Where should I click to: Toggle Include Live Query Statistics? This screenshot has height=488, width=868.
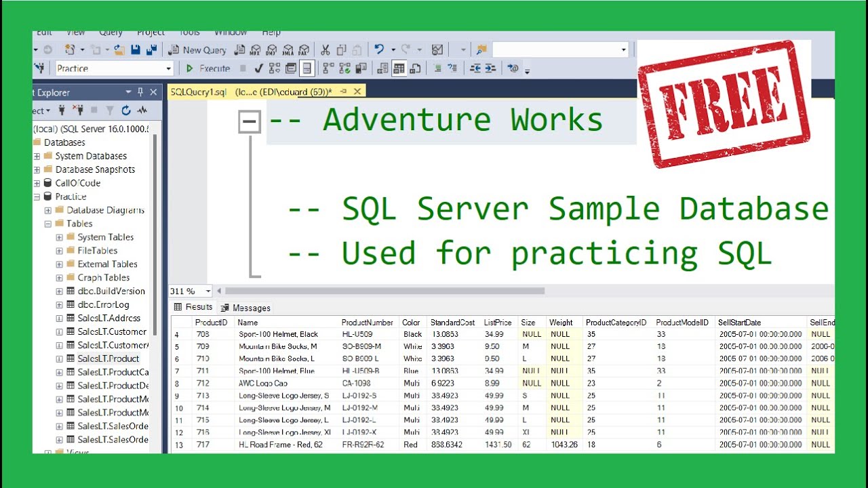pyautogui.click(x=344, y=68)
